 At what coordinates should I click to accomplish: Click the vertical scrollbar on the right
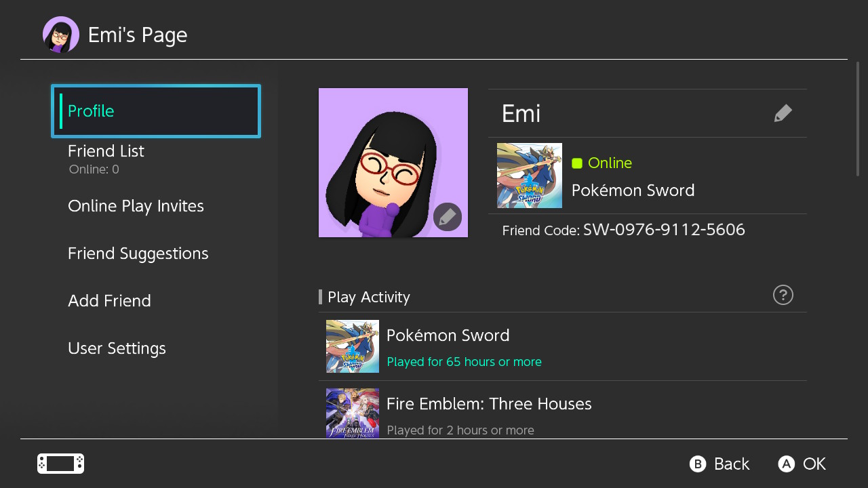857,119
